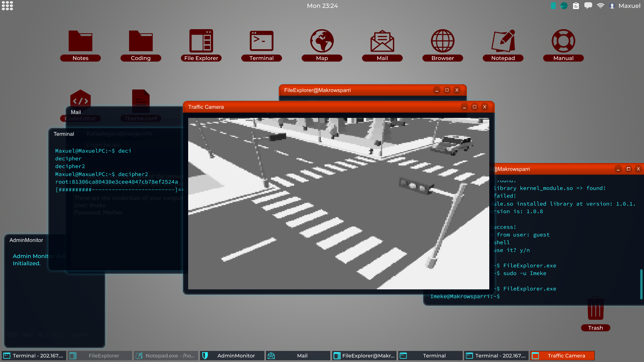Launch the Browser desktop icon
The image size is (644, 362).
(442, 41)
